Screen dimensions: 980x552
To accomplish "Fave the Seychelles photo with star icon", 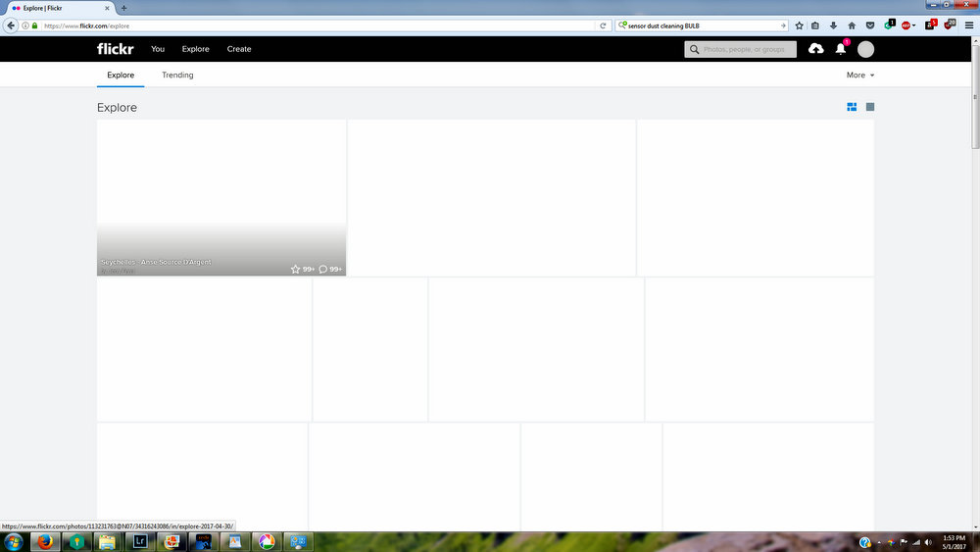I will 296,269.
